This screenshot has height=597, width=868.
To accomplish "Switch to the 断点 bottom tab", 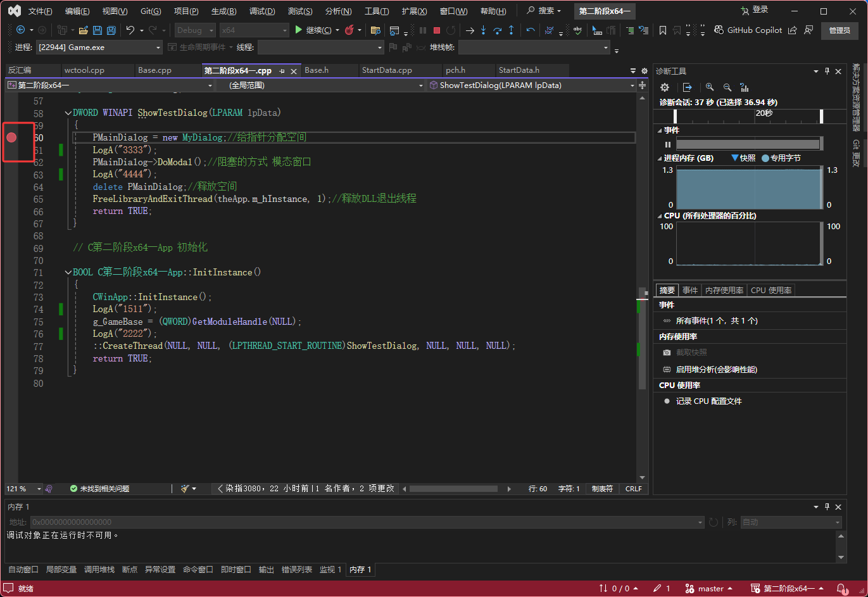I will point(130,570).
